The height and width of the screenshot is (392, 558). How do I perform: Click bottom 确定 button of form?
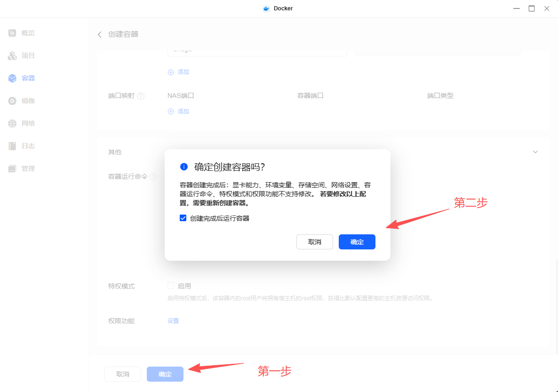pyautogui.click(x=165, y=374)
